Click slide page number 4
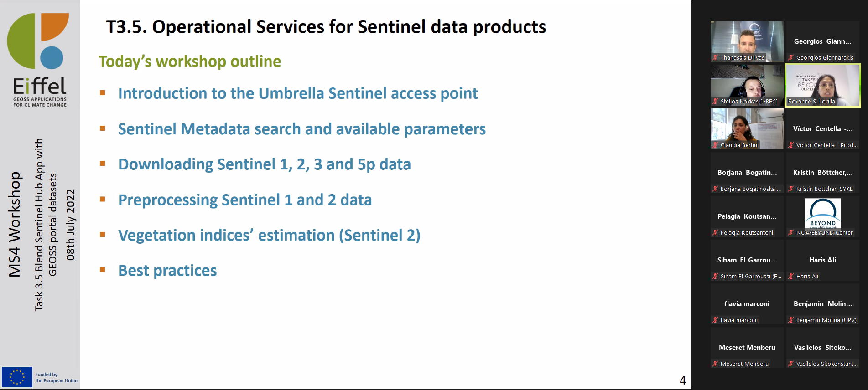 tap(683, 380)
